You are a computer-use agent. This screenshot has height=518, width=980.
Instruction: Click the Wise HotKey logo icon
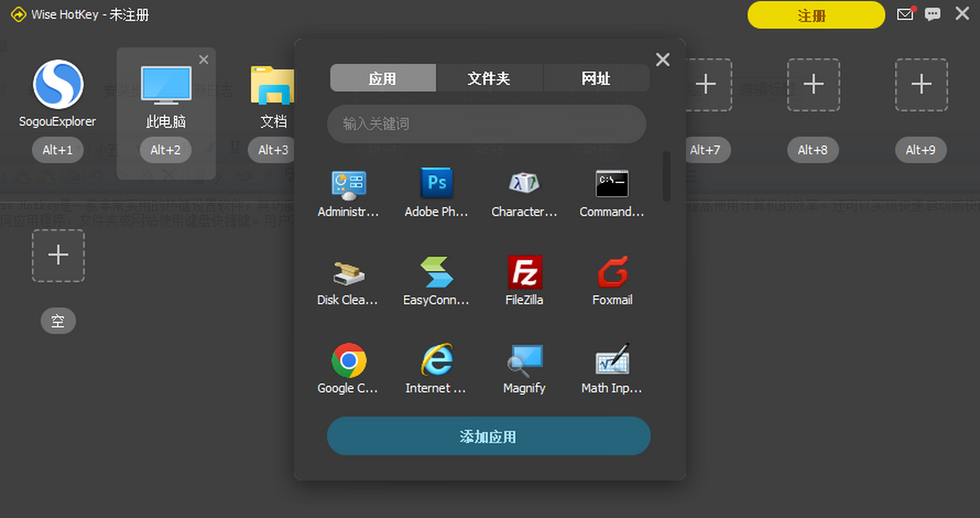click(x=18, y=15)
